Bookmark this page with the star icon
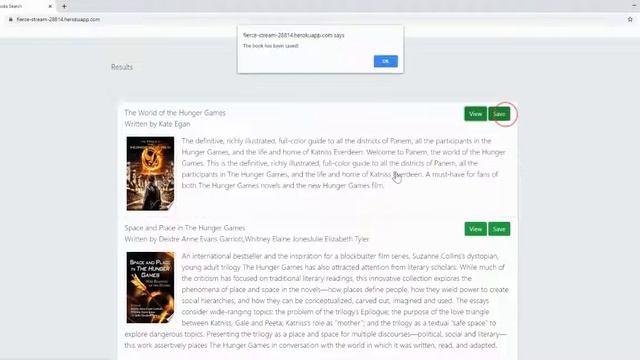Image resolution: width=640 pixels, height=360 pixels. [x=630, y=19]
